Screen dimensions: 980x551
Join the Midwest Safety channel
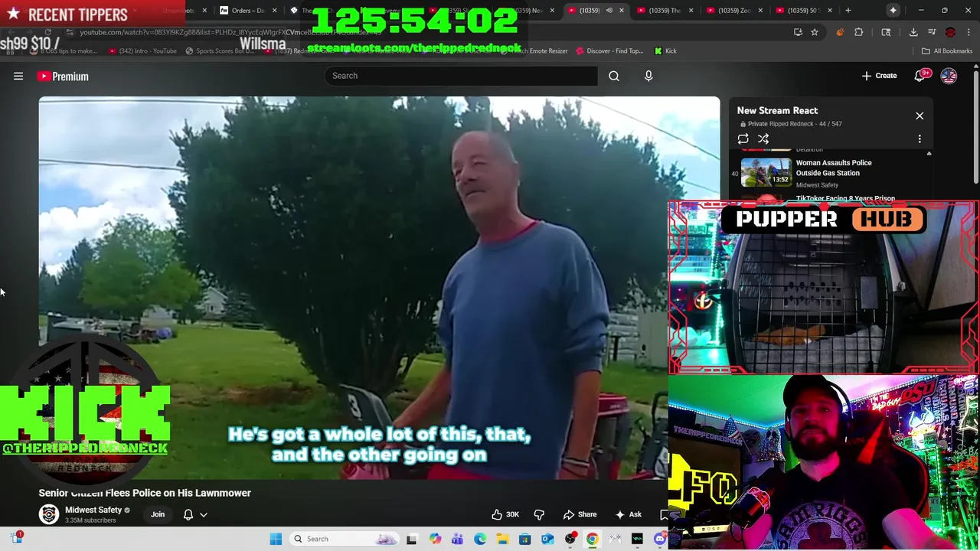pyautogui.click(x=158, y=514)
